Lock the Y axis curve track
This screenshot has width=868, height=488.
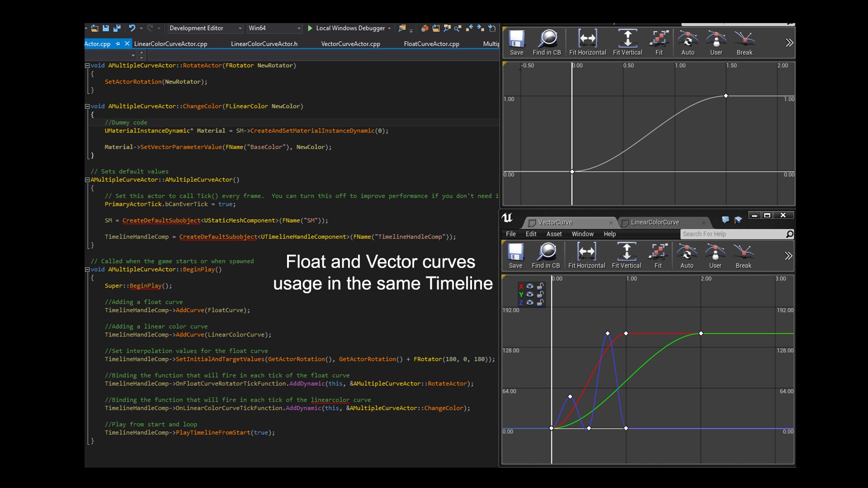[541, 294]
